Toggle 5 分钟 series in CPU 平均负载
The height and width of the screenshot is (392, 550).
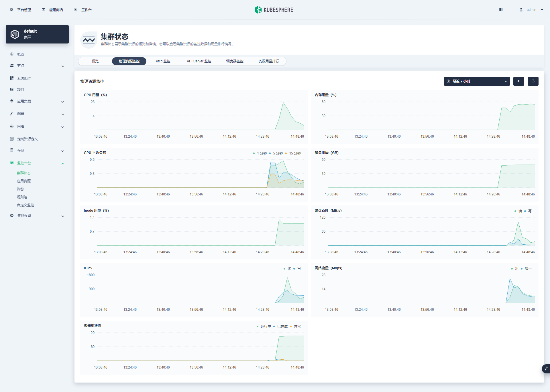point(276,153)
